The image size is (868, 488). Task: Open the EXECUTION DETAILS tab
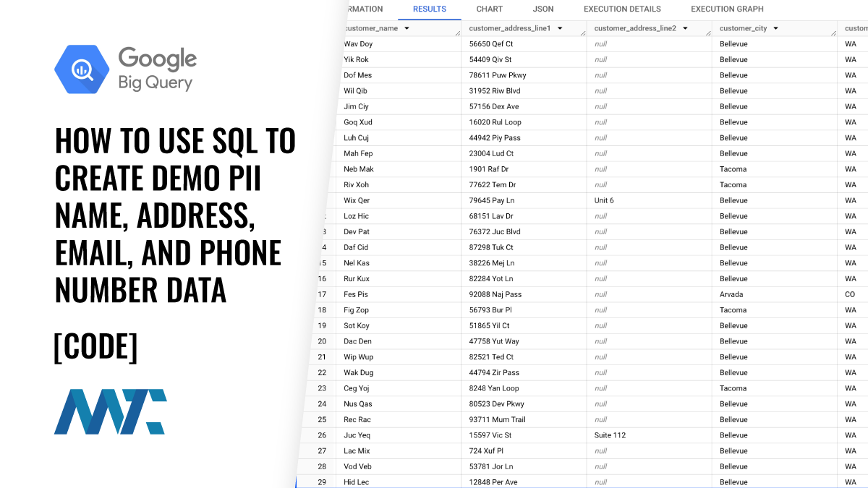[622, 9]
